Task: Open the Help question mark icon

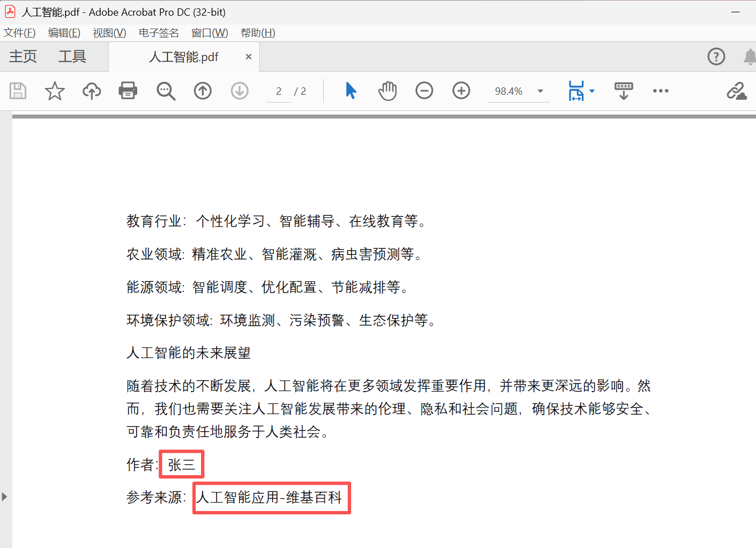Action: tap(716, 56)
